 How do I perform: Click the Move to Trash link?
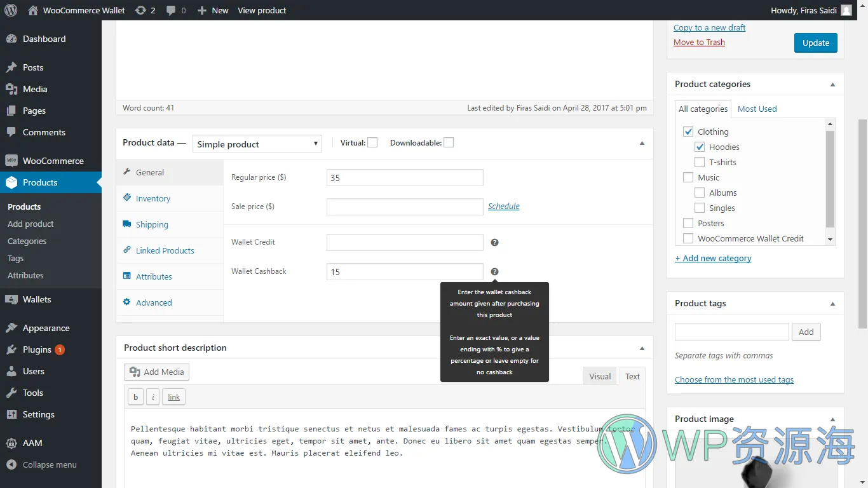point(699,42)
